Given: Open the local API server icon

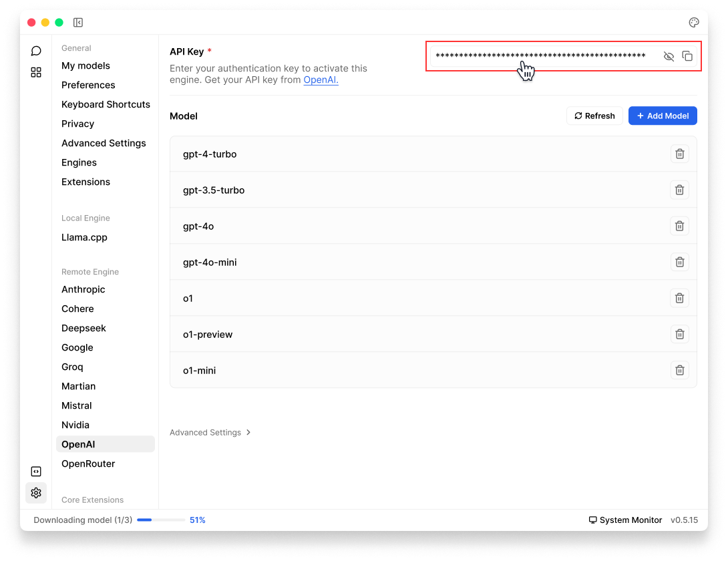Looking at the screenshot, I should (36, 472).
